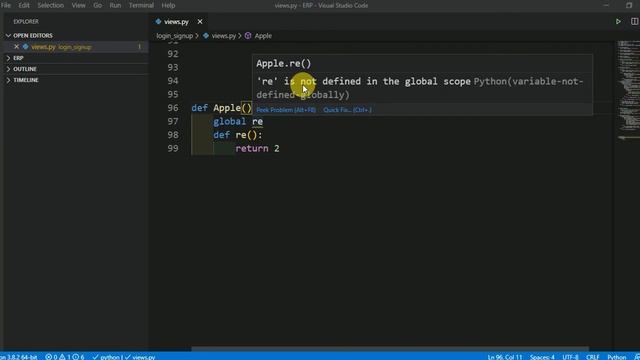640x360 pixels.
Task: Click the Explorer panel title
Action: pyautogui.click(x=26, y=21)
